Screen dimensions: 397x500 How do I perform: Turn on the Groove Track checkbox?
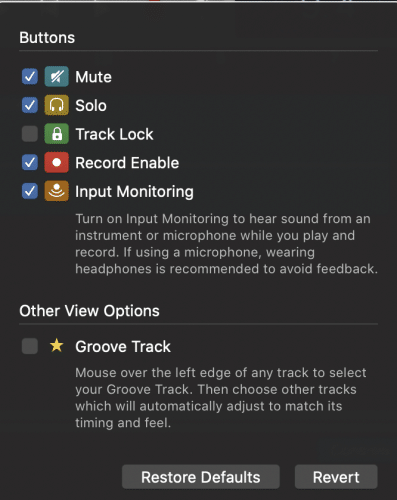click(30, 346)
